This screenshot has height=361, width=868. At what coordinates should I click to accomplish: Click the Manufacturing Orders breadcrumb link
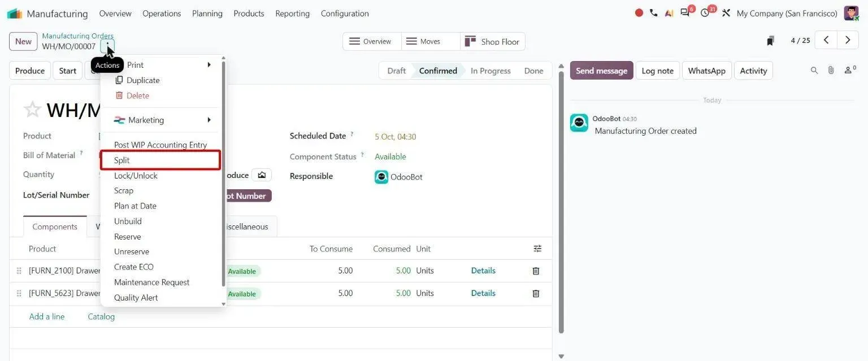pyautogui.click(x=77, y=36)
